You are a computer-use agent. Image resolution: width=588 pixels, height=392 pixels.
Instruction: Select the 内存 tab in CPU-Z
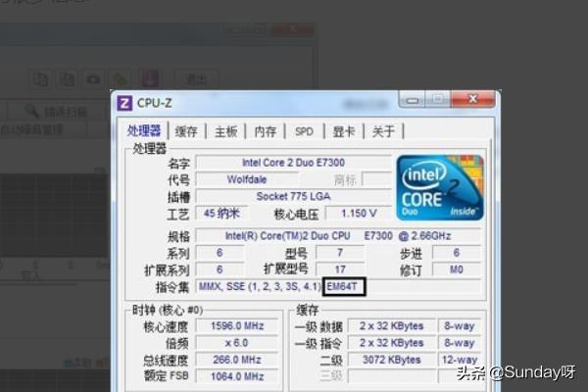click(x=266, y=131)
